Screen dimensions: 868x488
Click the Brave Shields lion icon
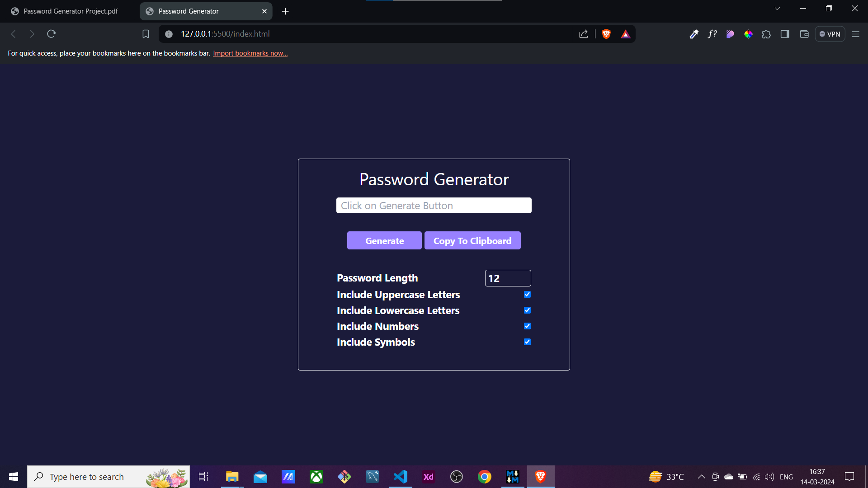click(606, 34)
